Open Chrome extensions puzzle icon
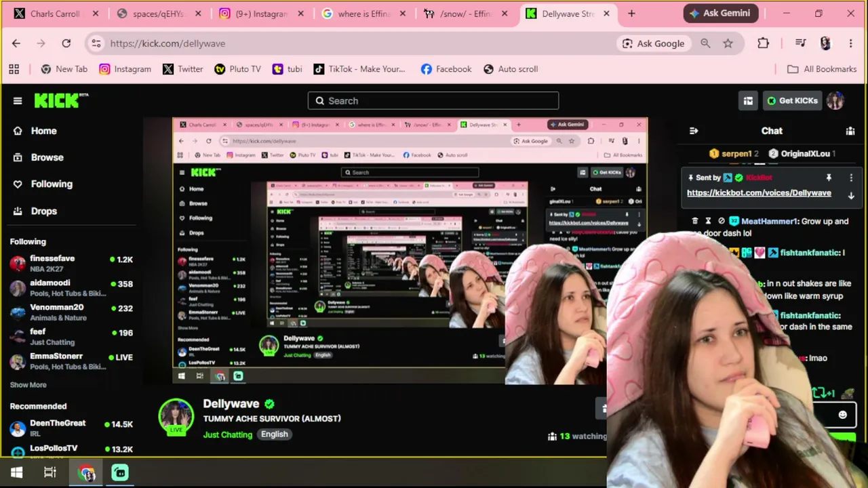The width and height of the screenshot is (868, 488). [x=763, y=43]
